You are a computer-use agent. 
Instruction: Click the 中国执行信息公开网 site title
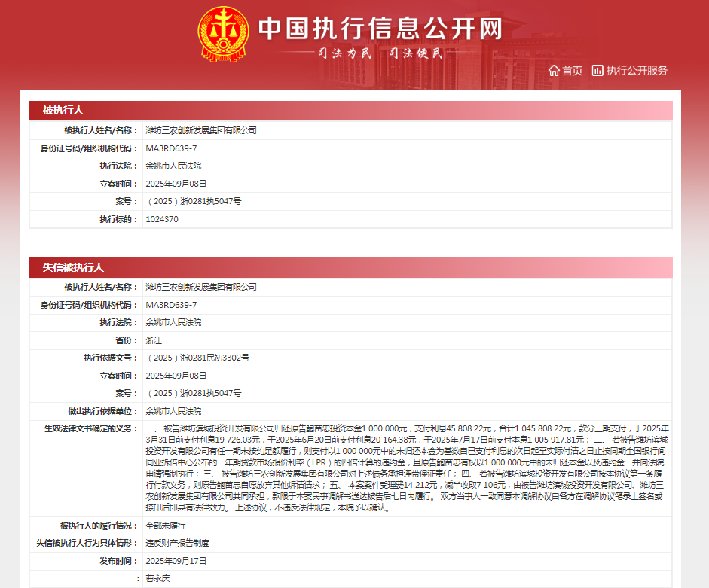coord(380,29)
